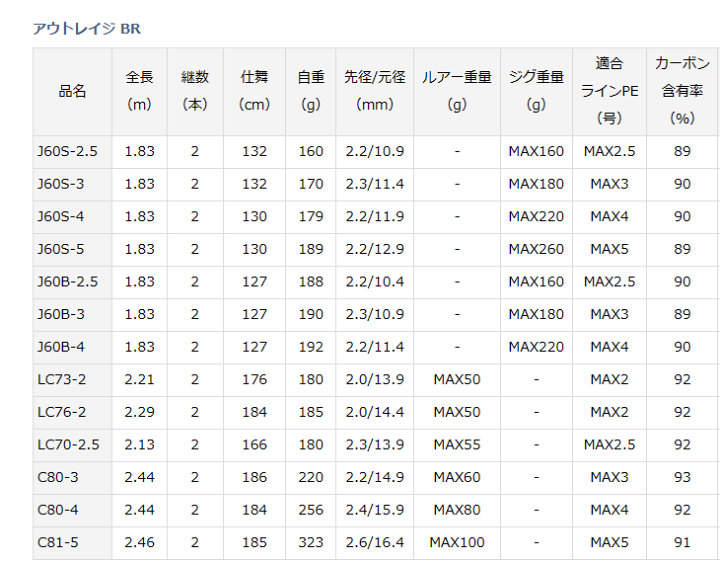Click the LC73-2 model name cell

(62, 379)
